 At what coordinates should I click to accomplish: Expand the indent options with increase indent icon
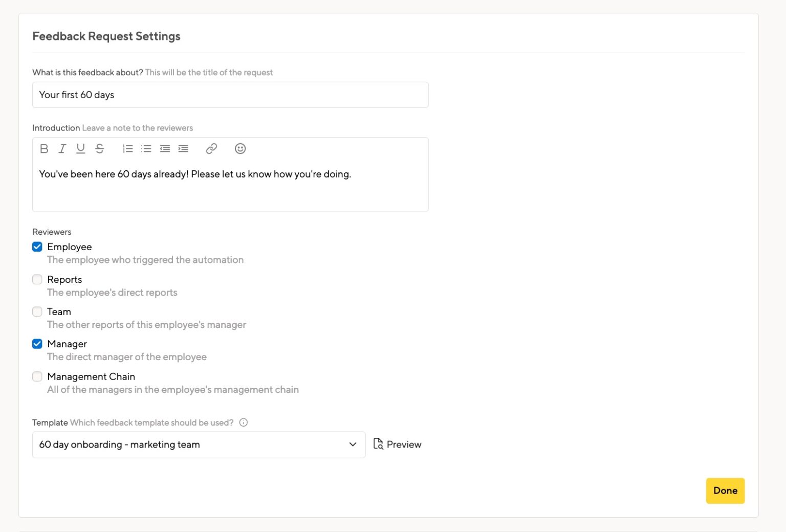183,149
